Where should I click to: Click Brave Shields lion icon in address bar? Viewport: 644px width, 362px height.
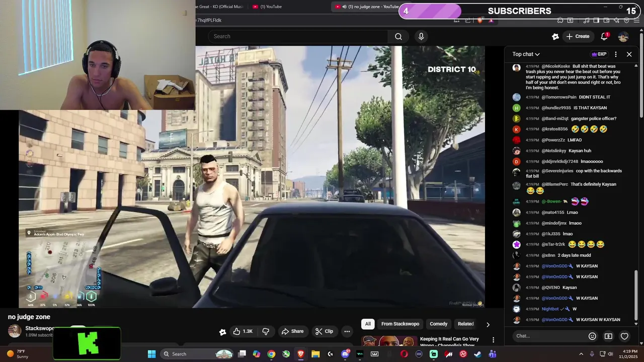[480, 21]
